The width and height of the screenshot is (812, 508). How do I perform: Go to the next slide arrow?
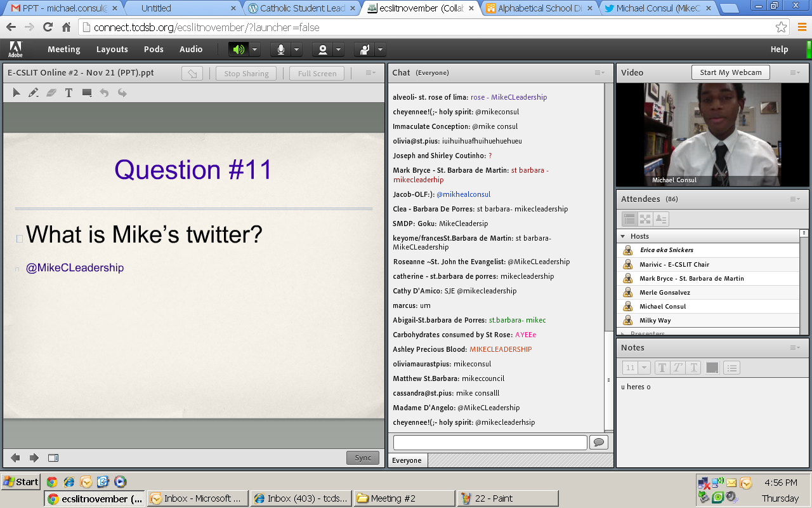(34, 458)
